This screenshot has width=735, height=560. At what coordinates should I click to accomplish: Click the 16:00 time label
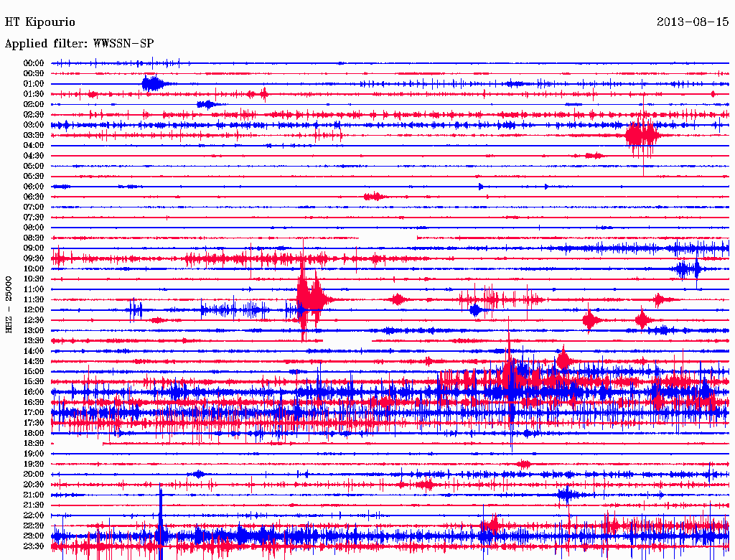(x=34, y=393)
